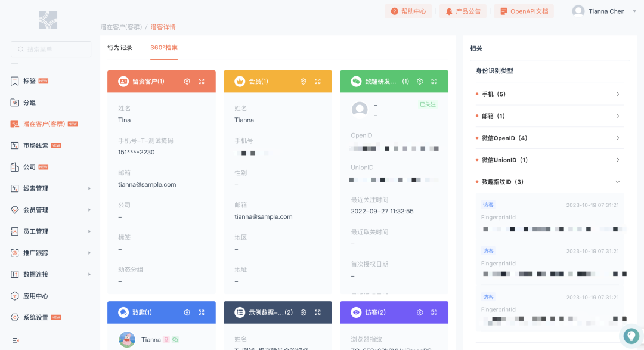Open settings on the 示例数据 card

(x=304, y=312)
